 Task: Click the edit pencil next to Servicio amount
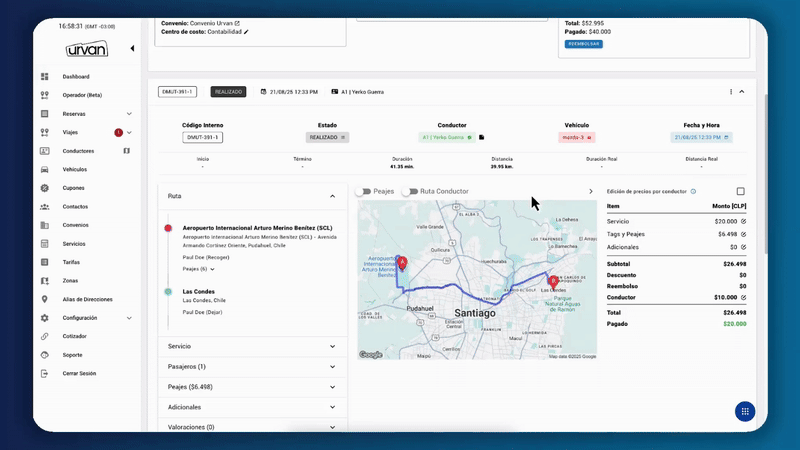tap(743, 220)
